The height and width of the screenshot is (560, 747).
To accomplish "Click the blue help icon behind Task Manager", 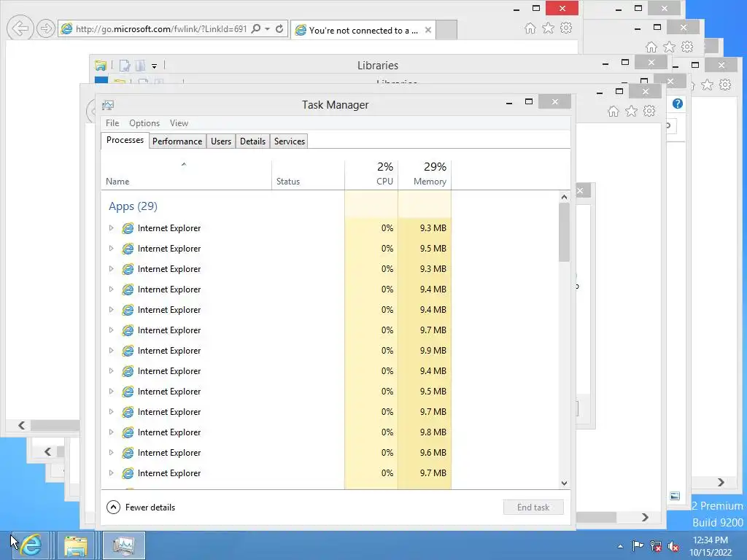I will (x=678, y=104).
